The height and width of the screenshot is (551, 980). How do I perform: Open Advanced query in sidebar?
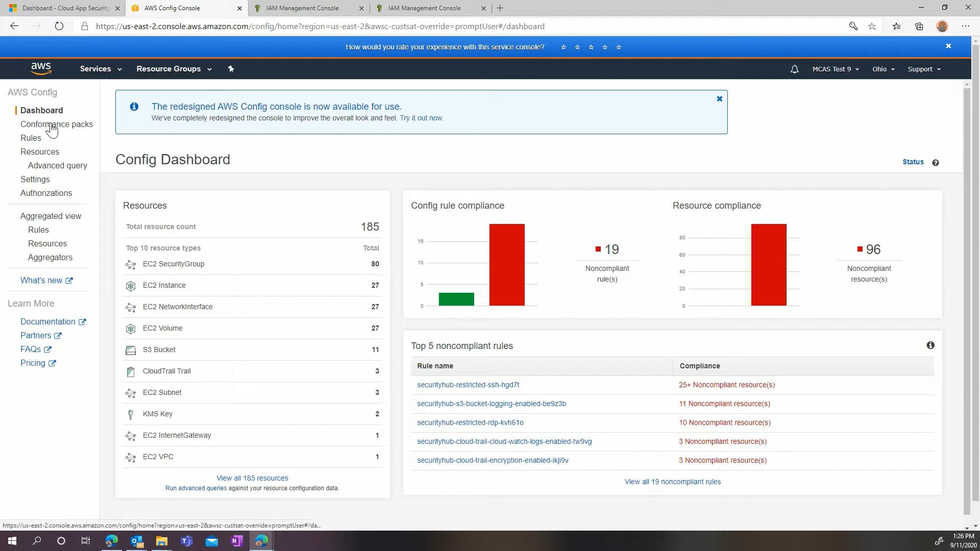click(58, 165)
